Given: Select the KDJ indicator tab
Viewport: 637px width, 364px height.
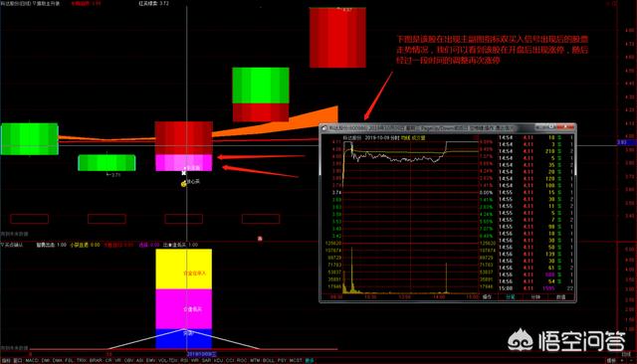Looking at the screenshot, I should [219, 360].
